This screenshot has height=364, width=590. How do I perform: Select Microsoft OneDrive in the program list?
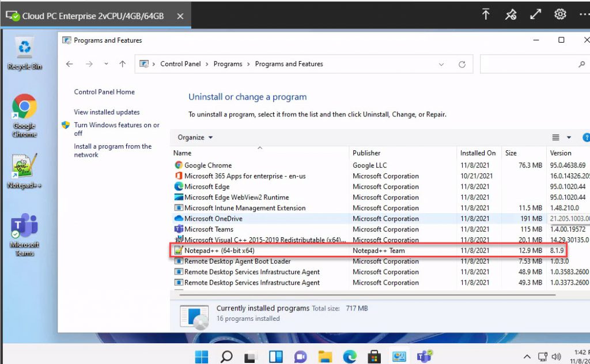(380, 218)
